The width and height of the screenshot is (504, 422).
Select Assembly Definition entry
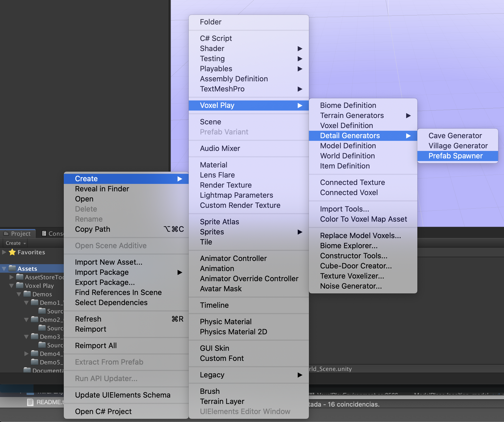click(249, 79)
